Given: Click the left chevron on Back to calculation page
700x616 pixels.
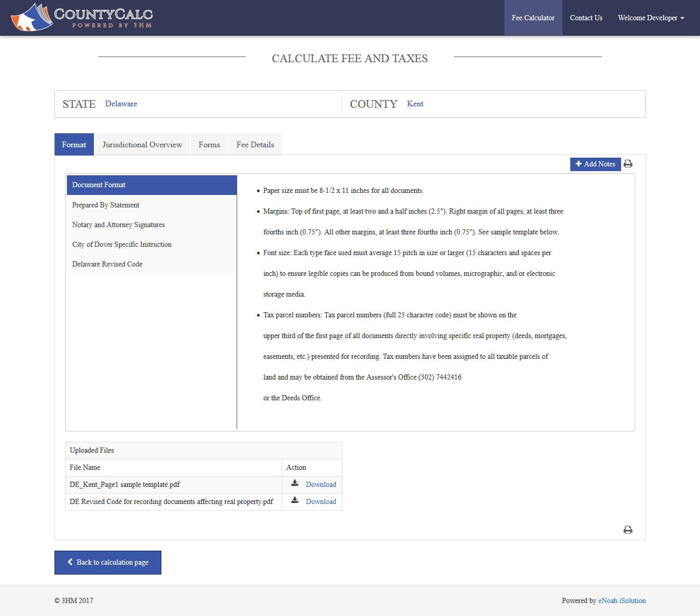Looking at the screenshot, I should (71, 562).
